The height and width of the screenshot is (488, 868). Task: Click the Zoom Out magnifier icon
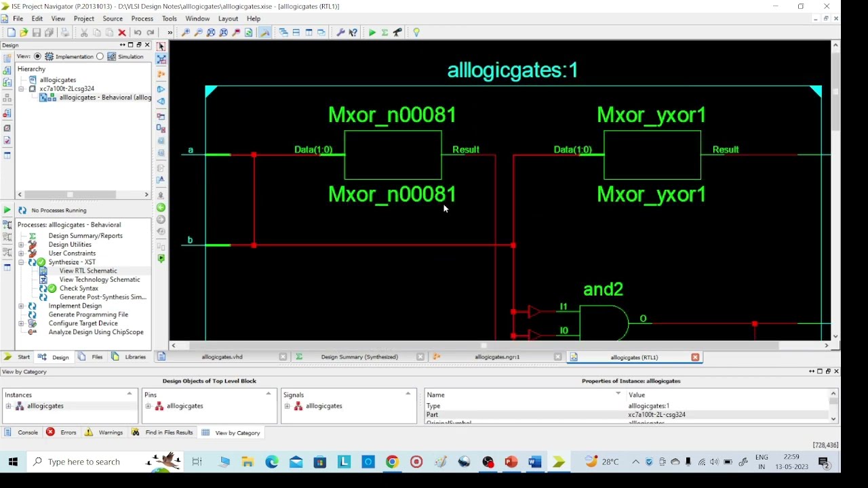pos(198,33)
